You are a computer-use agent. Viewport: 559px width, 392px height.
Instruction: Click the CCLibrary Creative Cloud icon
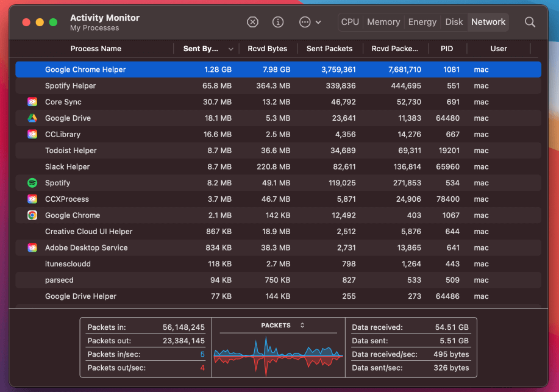(x=32, y=134)
